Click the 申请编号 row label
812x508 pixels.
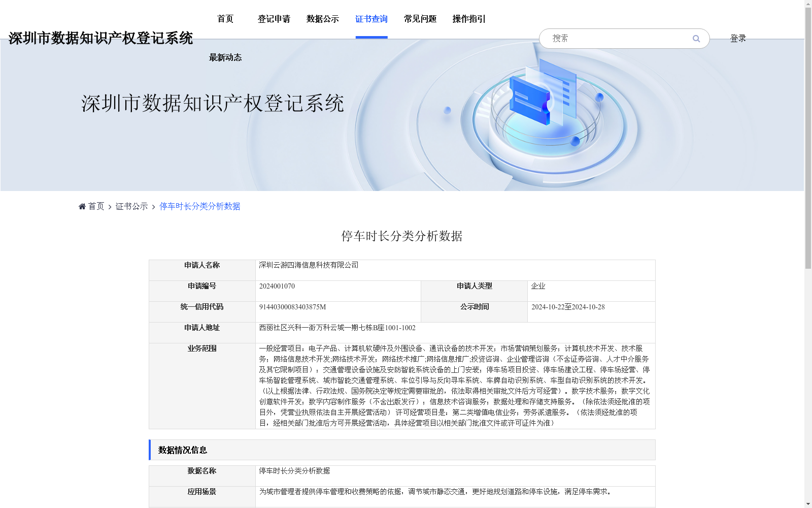coord(202,286)
